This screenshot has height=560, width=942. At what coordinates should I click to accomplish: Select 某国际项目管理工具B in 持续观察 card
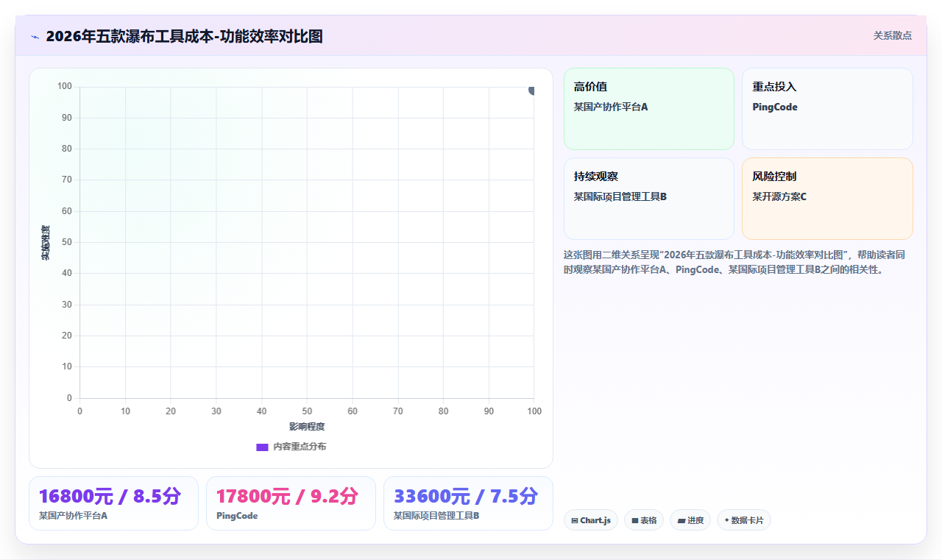tap(620, 196)
